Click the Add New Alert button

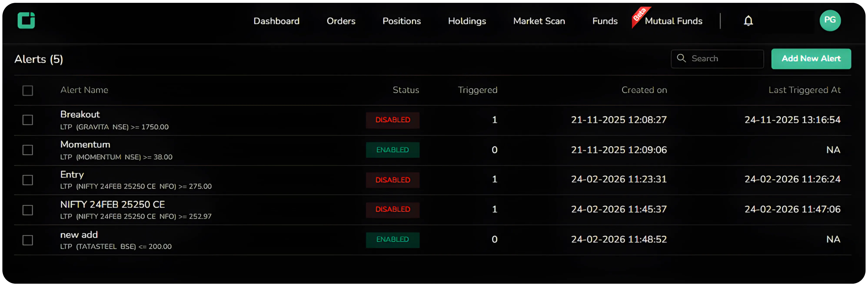coord(811,59)
